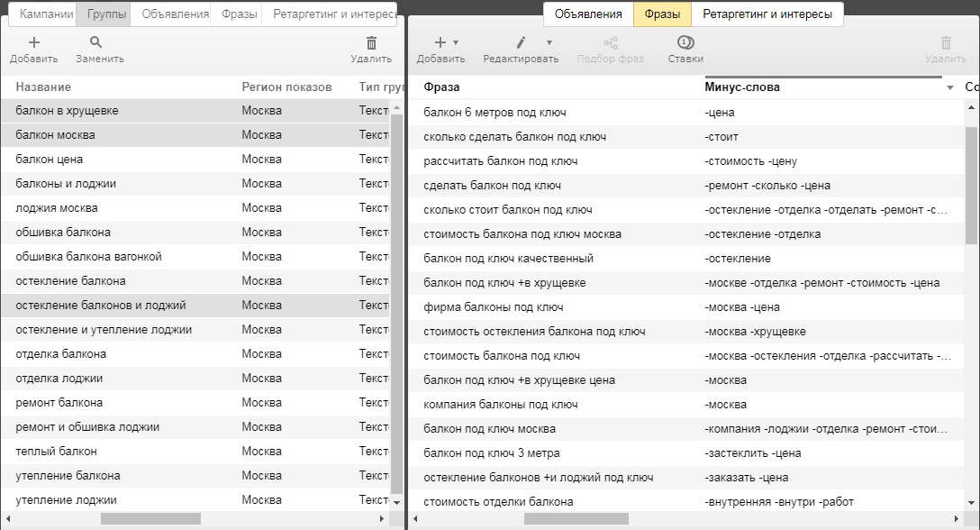This screenshot has height=530, width=980.
Task: Click the Заменить magnifier icon
Action: tap(95, 42)
